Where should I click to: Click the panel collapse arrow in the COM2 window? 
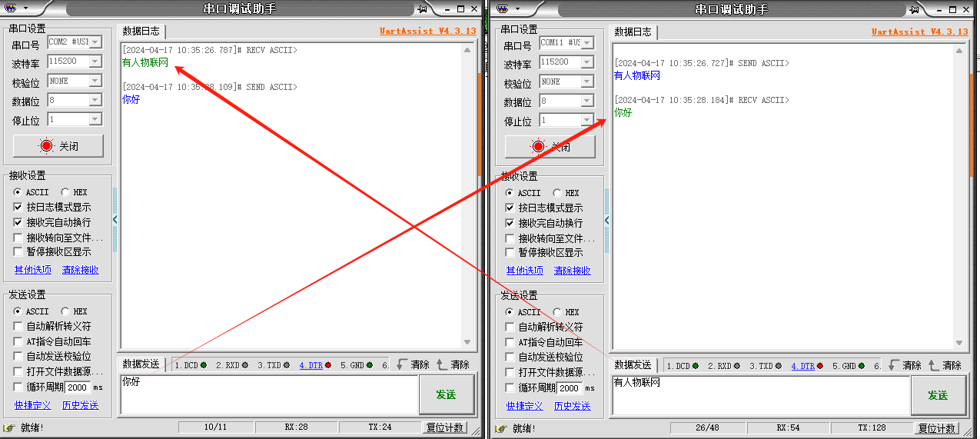point(115,220)
